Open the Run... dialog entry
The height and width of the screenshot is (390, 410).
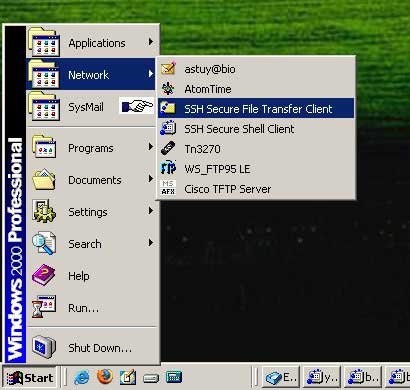pos(91,308)
